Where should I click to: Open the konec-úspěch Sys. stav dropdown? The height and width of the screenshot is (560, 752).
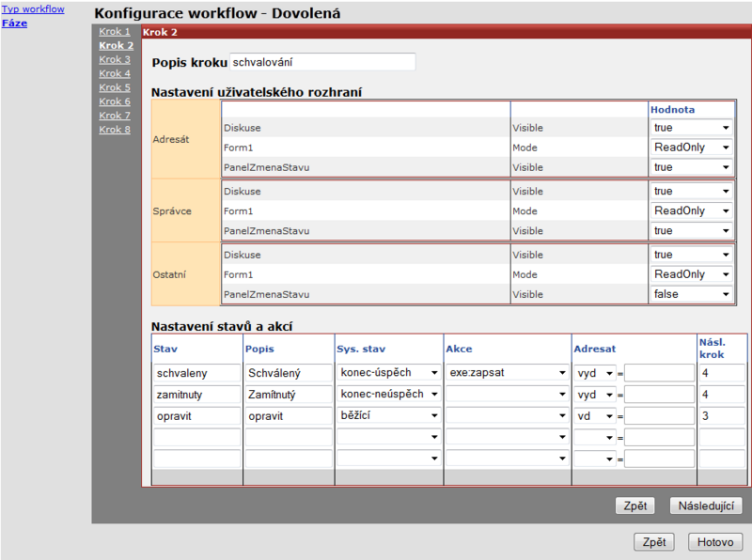(389, 372)
